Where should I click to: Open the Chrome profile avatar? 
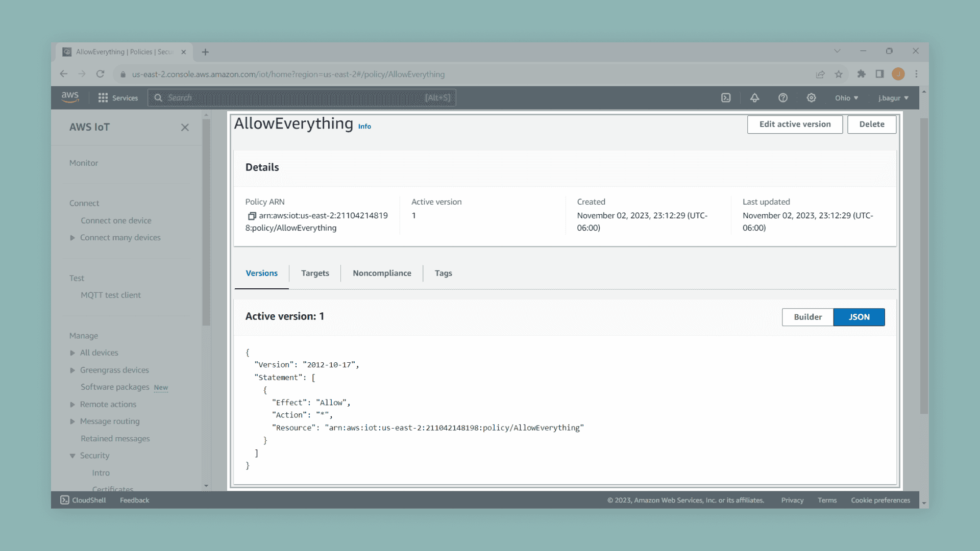pos(898,74)
